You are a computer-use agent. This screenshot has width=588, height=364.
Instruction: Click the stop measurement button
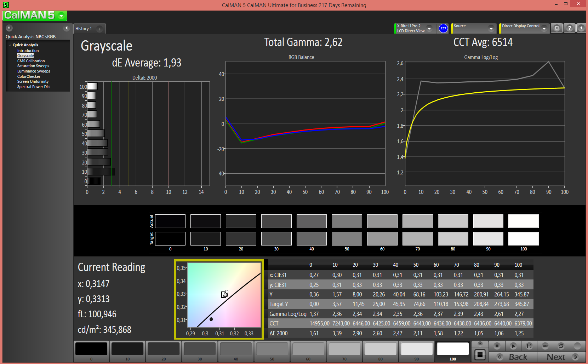tap(497, 346)
